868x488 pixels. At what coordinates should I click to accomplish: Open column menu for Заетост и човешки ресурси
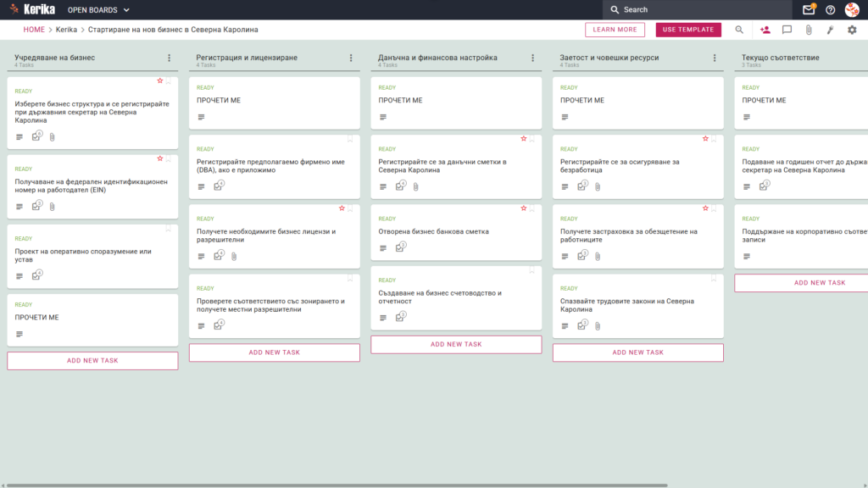coord(715,58)
